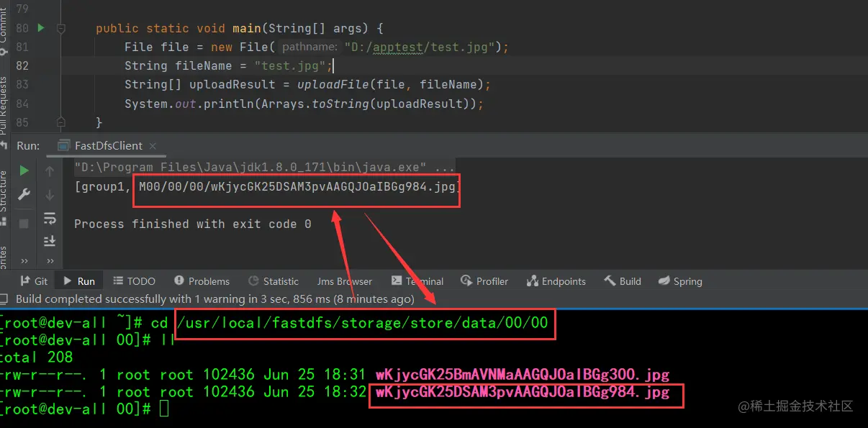Screen dimensions: 868x428
Task: Open the Statistic tool window
Action: [x=273, y=281]
